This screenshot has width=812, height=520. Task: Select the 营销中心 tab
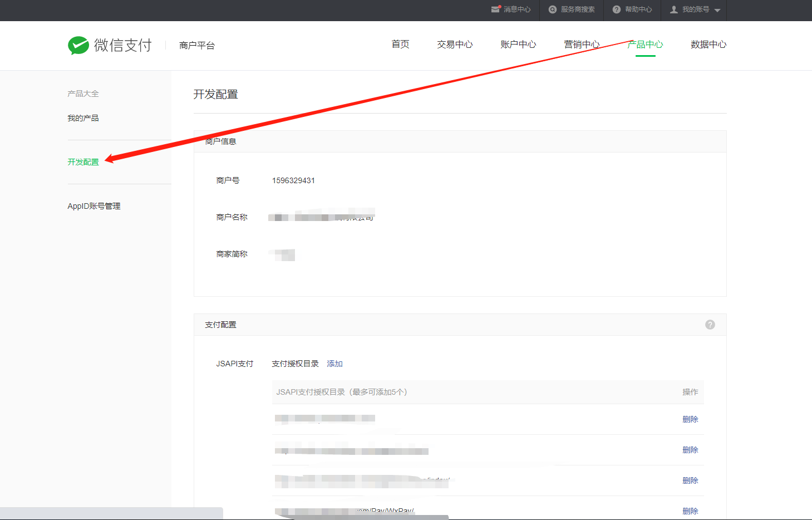coord(582,45)
